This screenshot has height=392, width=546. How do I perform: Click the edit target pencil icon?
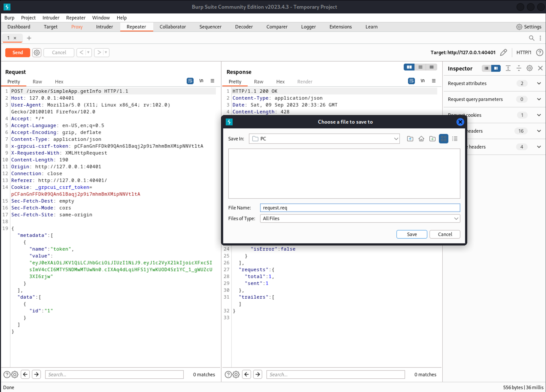(504, 52)
